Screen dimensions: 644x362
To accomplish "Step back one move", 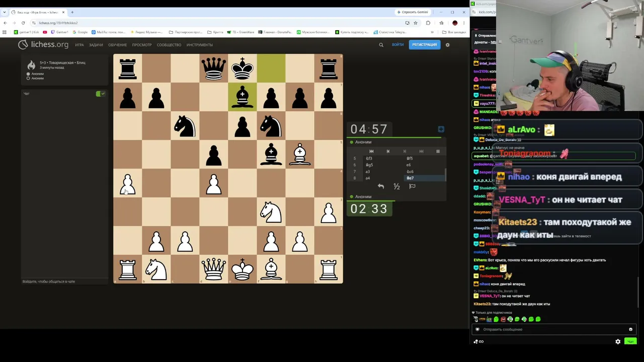I will pyautogui.click(x=388, y=151).
